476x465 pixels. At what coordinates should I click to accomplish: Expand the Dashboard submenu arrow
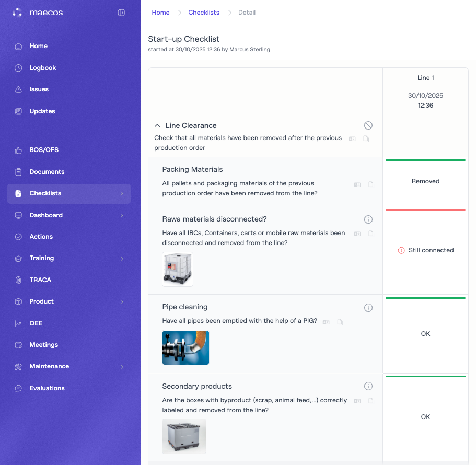[122, 215]
